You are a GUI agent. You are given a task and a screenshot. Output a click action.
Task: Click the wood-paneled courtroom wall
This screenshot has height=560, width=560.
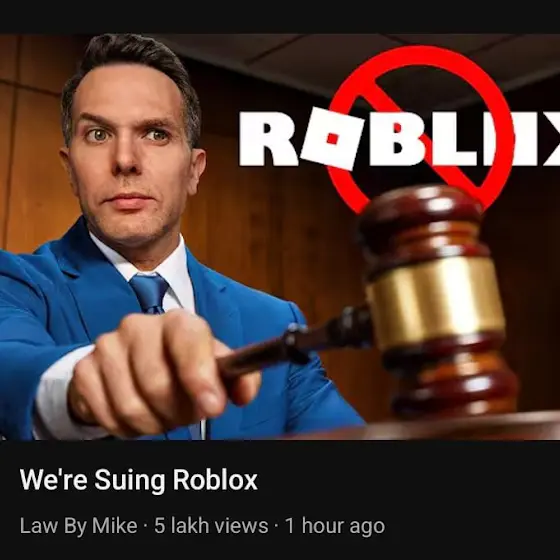click(x=32, y=143)
